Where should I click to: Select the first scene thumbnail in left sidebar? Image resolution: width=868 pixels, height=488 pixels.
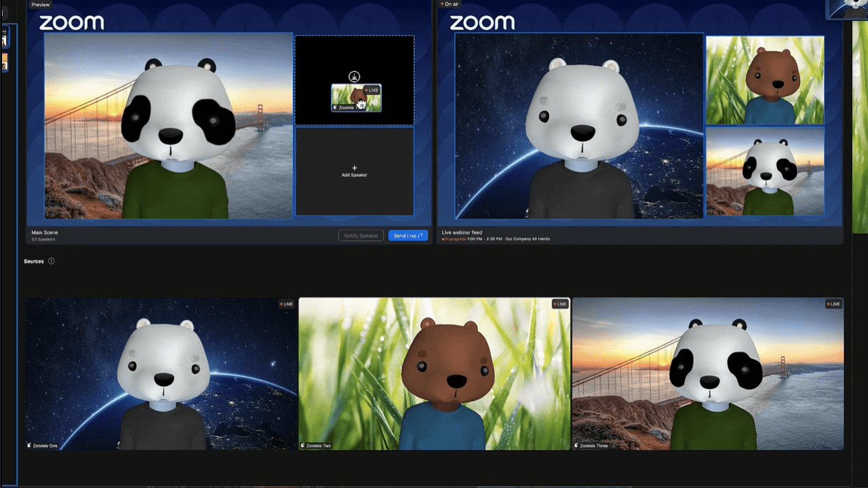point(4,39)
